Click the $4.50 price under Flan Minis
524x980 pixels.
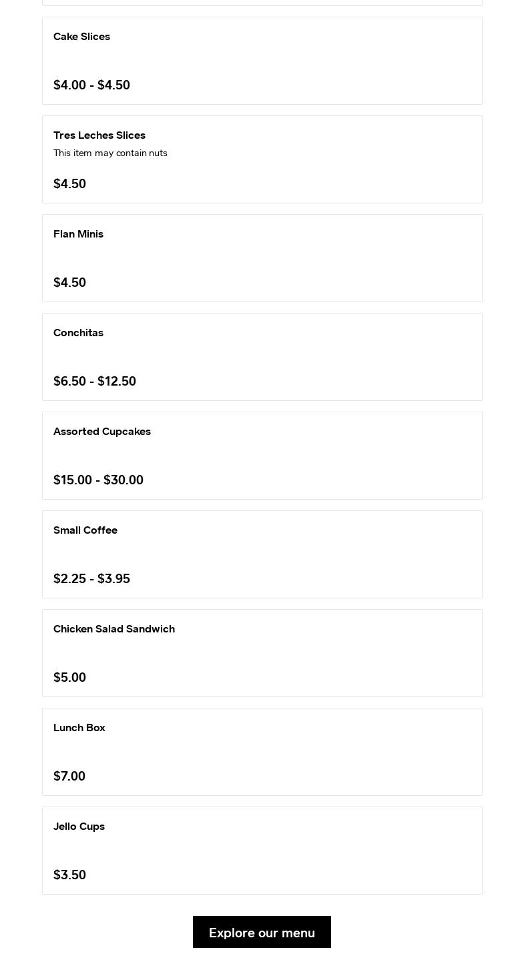point(69,282)
